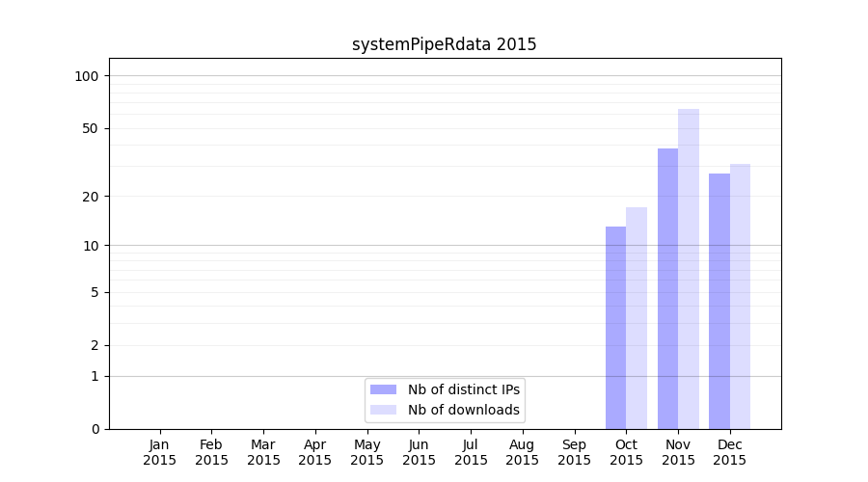Select the 0 y-axis tick label
Viewport: 868px width, 482px height.
click(95, 429)
